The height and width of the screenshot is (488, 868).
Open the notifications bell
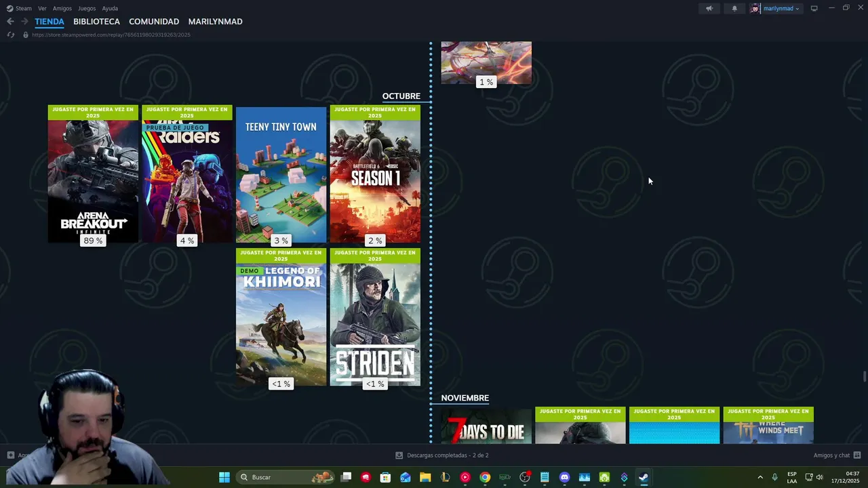pyautogui.click(x=734, y=8)
